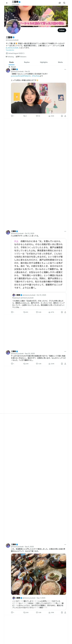Click the Translate bio link
This screenshot has height=644, width=72.
click(x=10, y=50)
